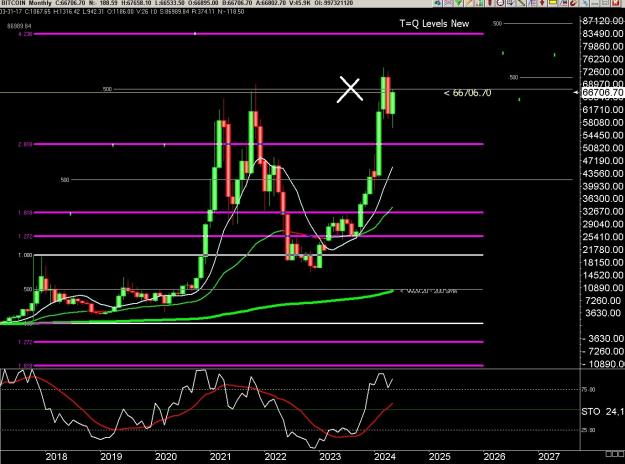Select the diagonal line drawing tool
The height and width of the screenshot is (464, 625).
522,3
